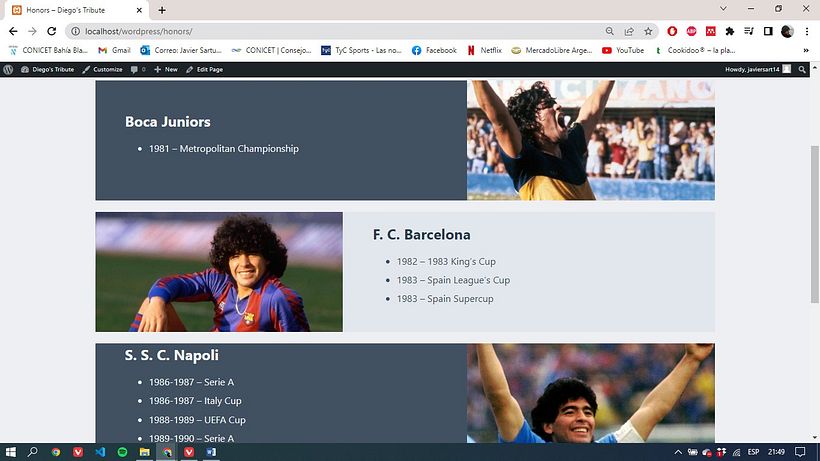This screenshot has width=820, height=461.
Task: Open the WordPress logo menu
Action: point(8,69)
